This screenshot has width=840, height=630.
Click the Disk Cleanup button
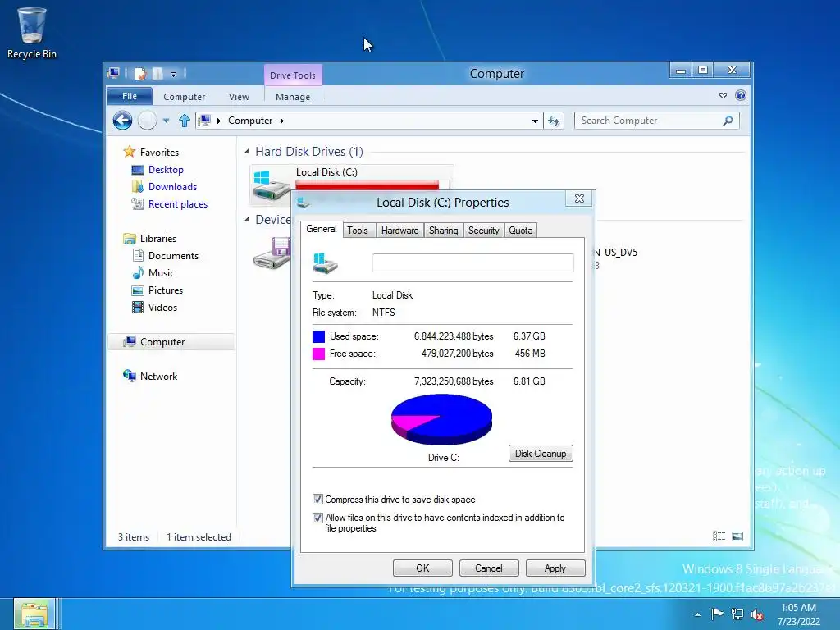point(541,453)
